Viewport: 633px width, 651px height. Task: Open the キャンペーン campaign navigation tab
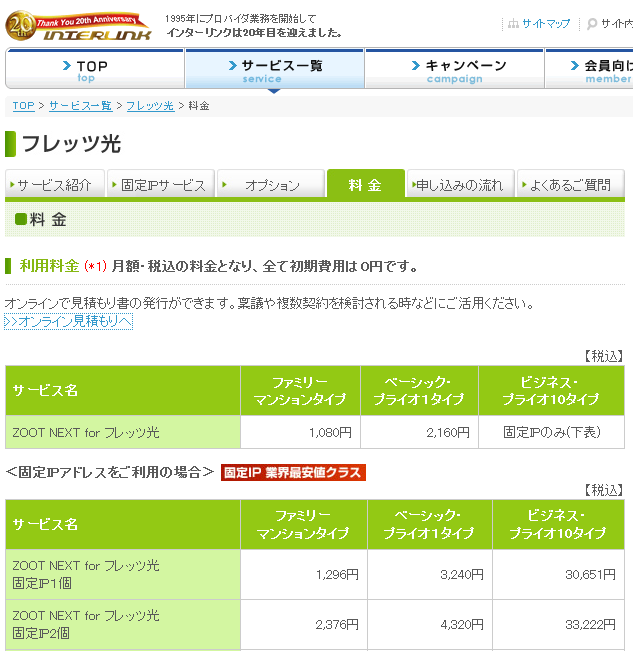[x=454, y=69]
